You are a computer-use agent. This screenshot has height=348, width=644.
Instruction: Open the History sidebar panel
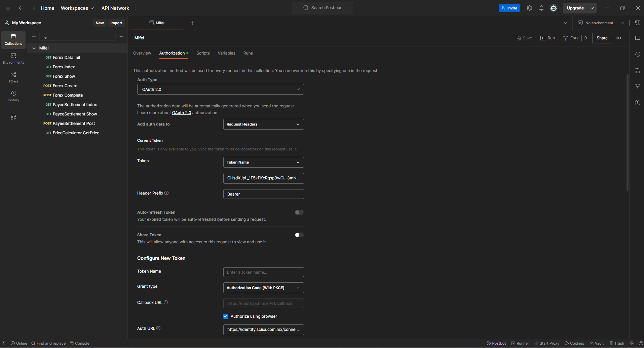[13, 96]
